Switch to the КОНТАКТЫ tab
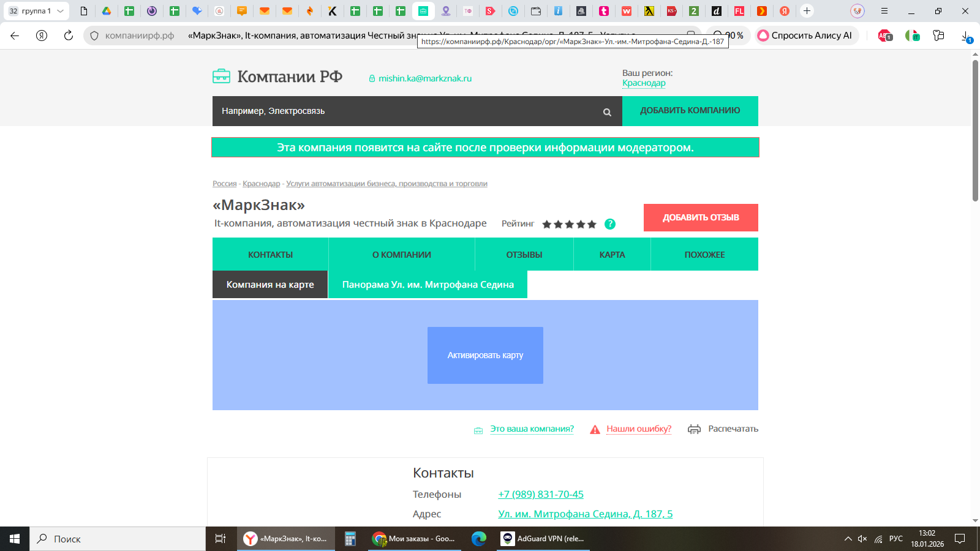Screen dimensions: 980x551 [270, 254]
